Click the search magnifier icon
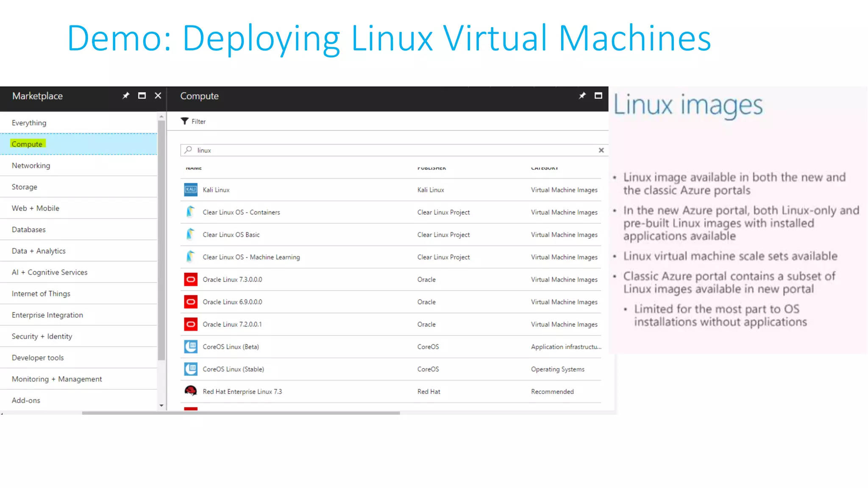This screenshot has height=488, width=868. pyautogui.click(x=188, y=150)
